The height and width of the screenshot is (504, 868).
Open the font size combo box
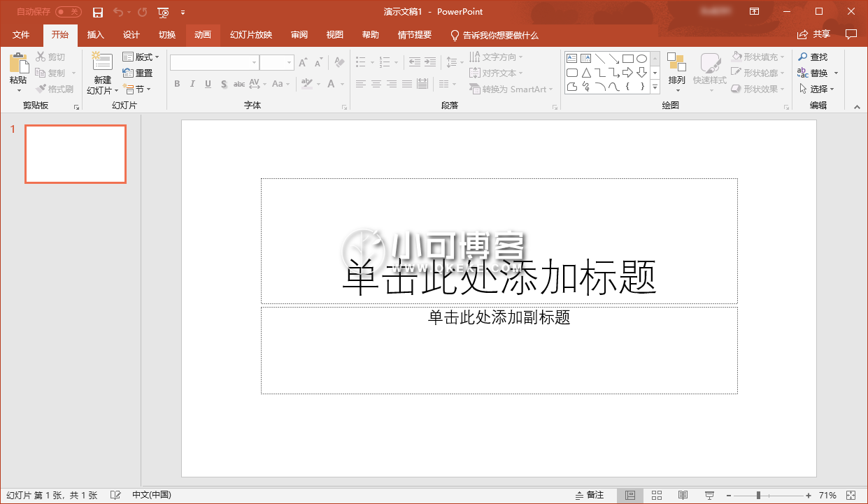point(277,63)
